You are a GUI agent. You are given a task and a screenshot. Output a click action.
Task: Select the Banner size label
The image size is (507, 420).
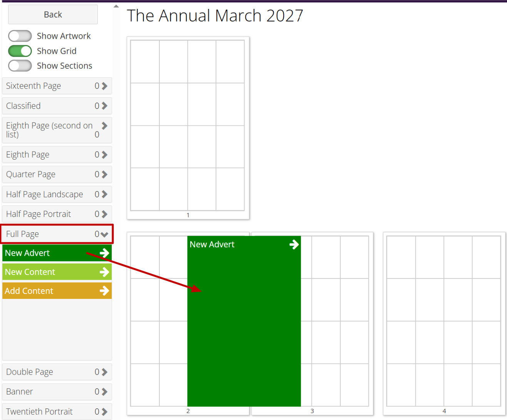point(19,392)
